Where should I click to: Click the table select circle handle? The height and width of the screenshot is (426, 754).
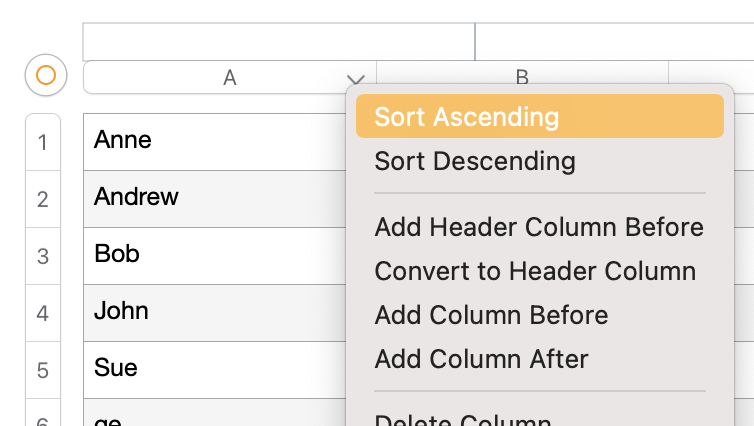45,75
